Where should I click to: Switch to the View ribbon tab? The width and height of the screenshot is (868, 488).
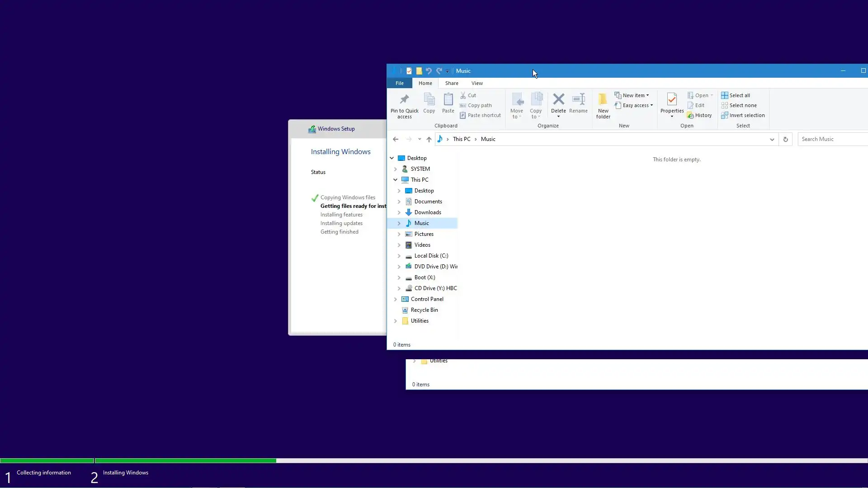tap(477, 83)
